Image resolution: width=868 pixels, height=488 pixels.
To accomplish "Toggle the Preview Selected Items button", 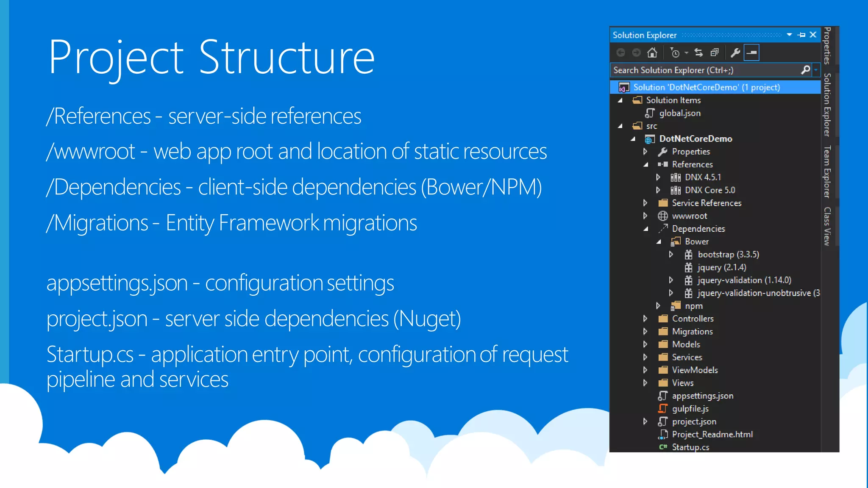I will coord(751,53).
